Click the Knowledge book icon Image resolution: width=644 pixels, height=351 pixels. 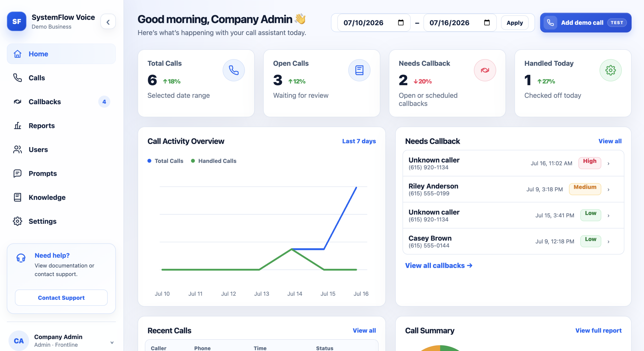tap(17, 197)
